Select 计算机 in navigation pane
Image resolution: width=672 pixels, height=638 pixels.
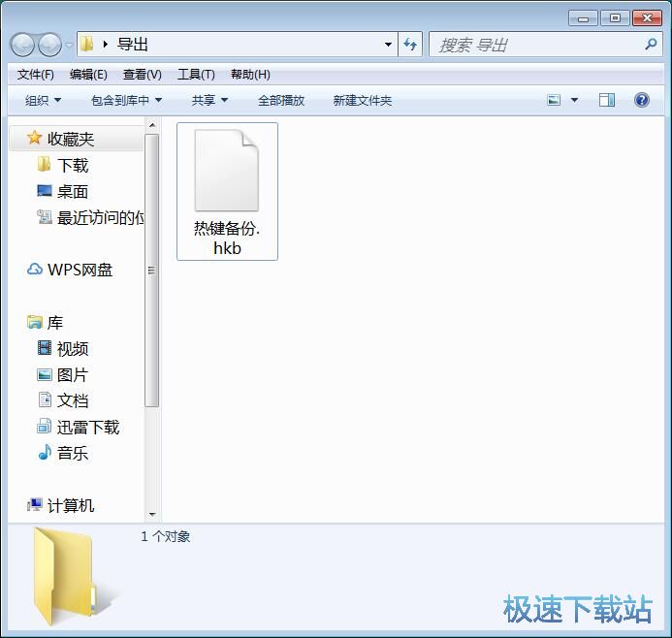[x=70, y=505]
